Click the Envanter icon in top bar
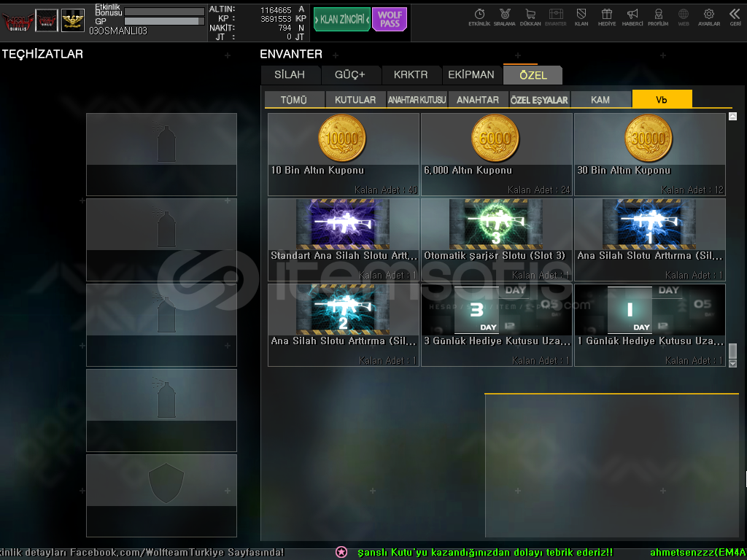Image resolution: width=747 pixels, height=560 pixels. [555, 17]
